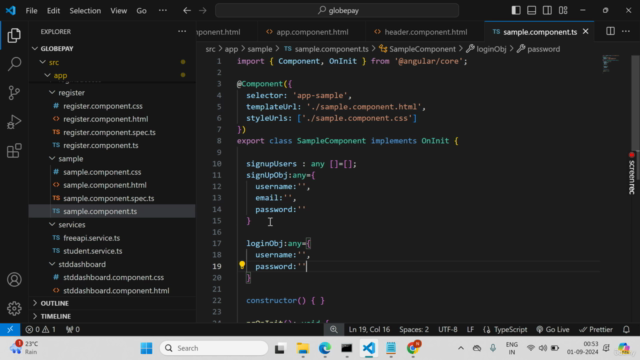
Task: Open stddashboard.component.css file
Action: coord(112,278)
